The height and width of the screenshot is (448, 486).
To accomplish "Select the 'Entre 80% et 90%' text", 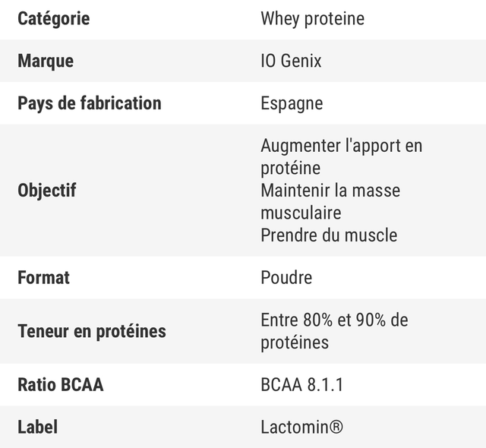I will pyautogui.click(x=323, y=320).
